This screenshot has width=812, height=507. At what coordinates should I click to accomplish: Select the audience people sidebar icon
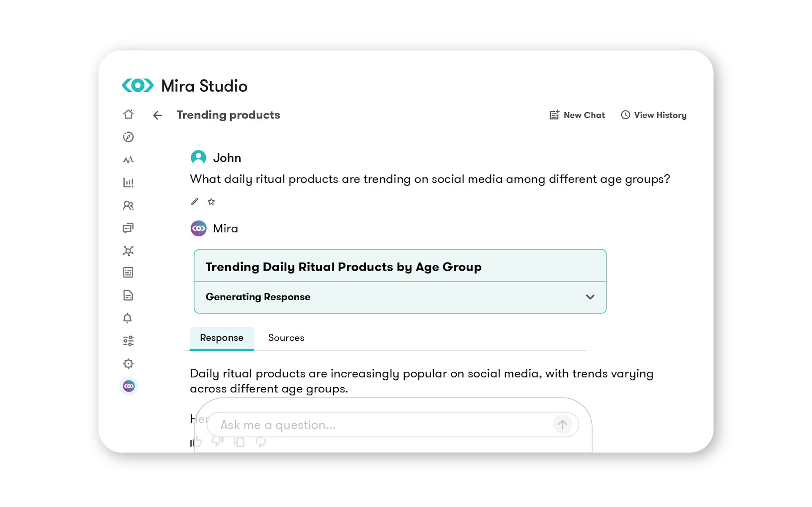coord(128,206)
